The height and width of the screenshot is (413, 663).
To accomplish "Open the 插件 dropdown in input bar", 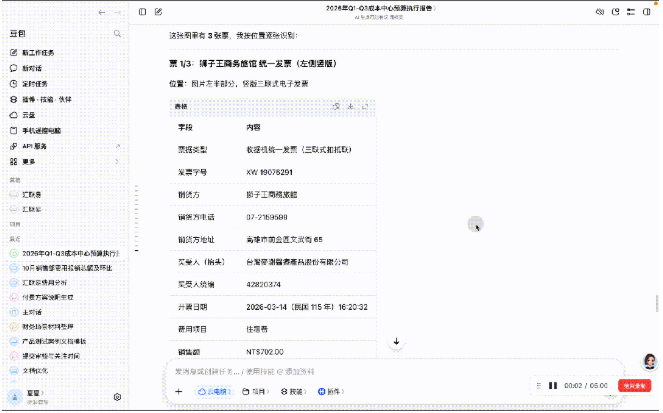I will (x=331, y=391).
